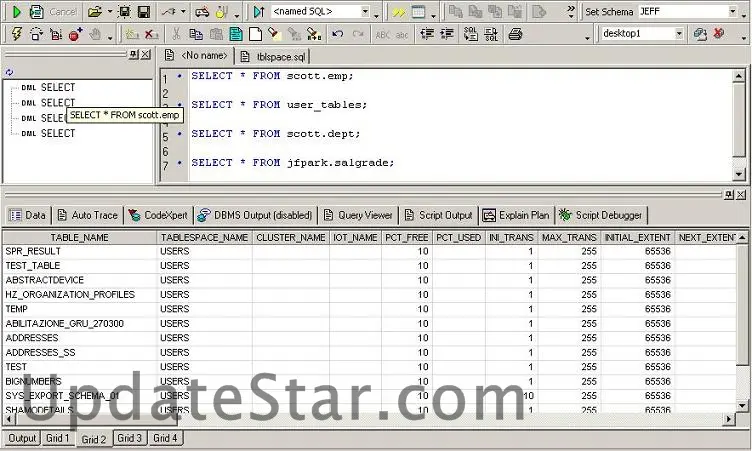Image resolution: width=752 pixels, height=451 pixels.
Task: Open the Script Output tab
Action: point(438,215)
